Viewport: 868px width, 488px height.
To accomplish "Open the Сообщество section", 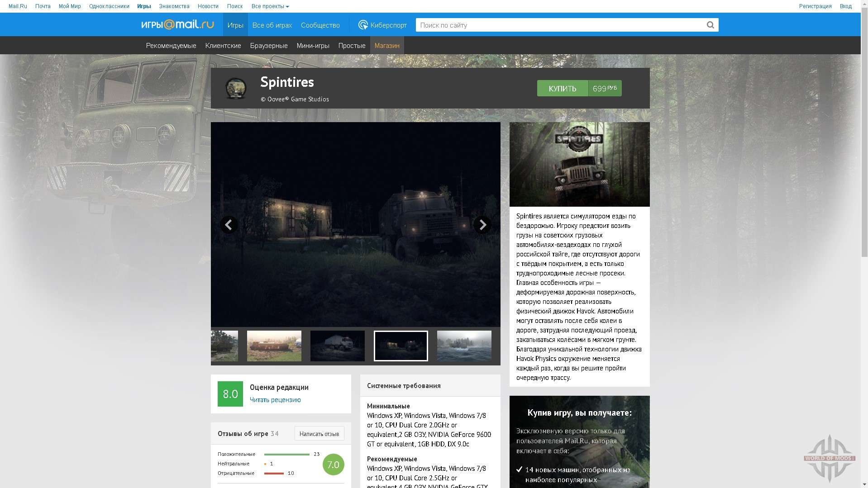I will click(320, 25).
